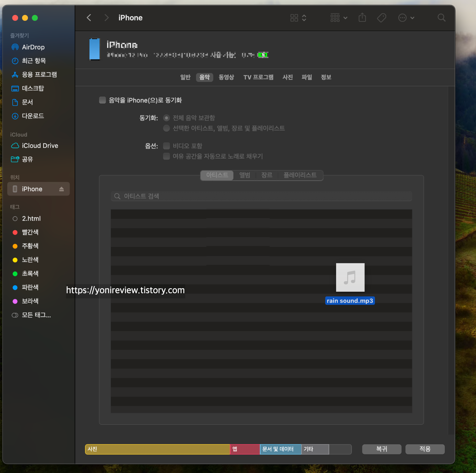Click the iPhone device image

click(95, 49)
